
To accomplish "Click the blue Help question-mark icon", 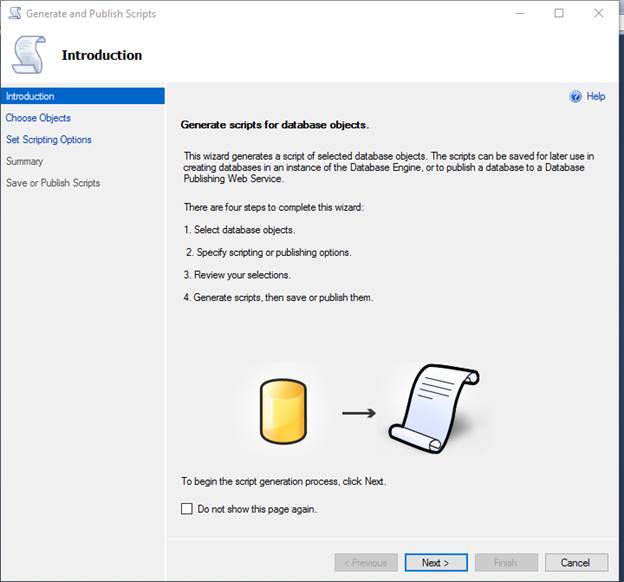I will point(575,96).
